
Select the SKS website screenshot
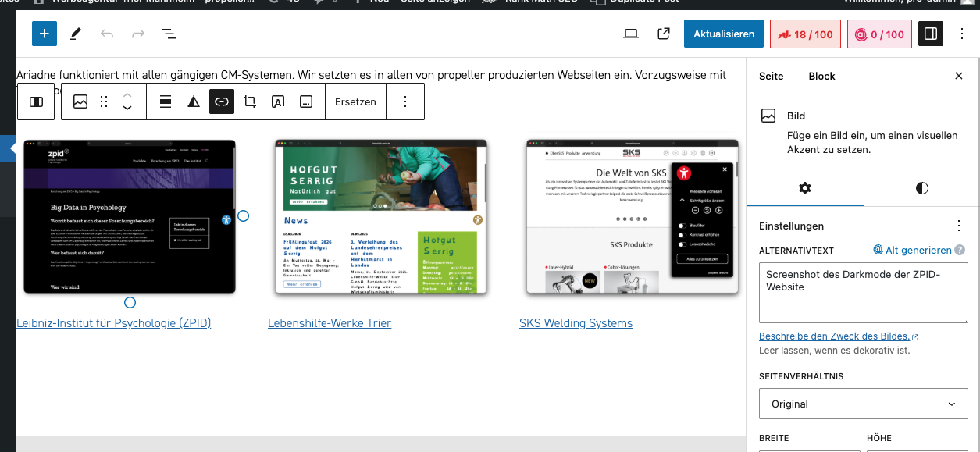(633, 217)
